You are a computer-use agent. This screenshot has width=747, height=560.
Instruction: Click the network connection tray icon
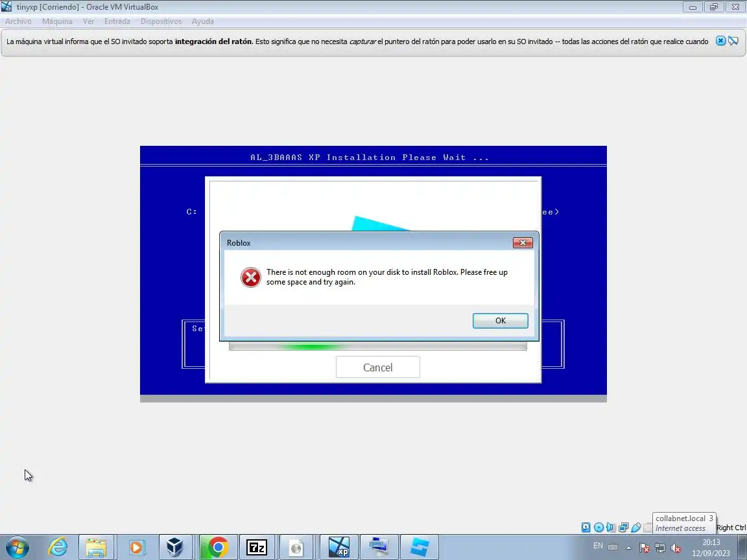pos(660,548)
